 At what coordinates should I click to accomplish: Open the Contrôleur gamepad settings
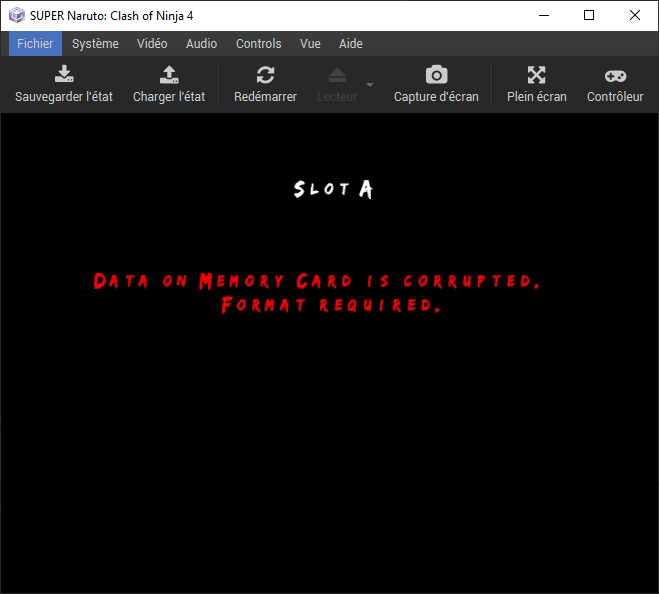coord(614,75)
